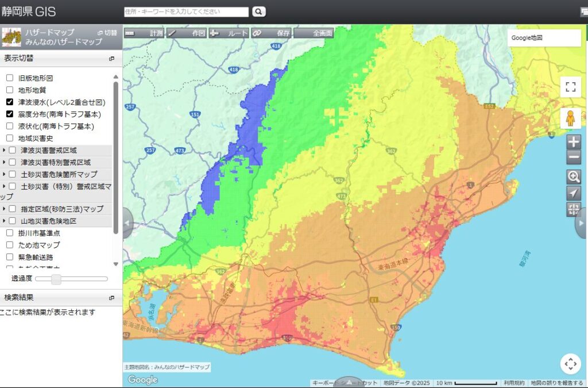Viewport: 588px width, 388px height.
Task: Click the address keyword search field
Action: pyautogui.click(x=187, y=12)
